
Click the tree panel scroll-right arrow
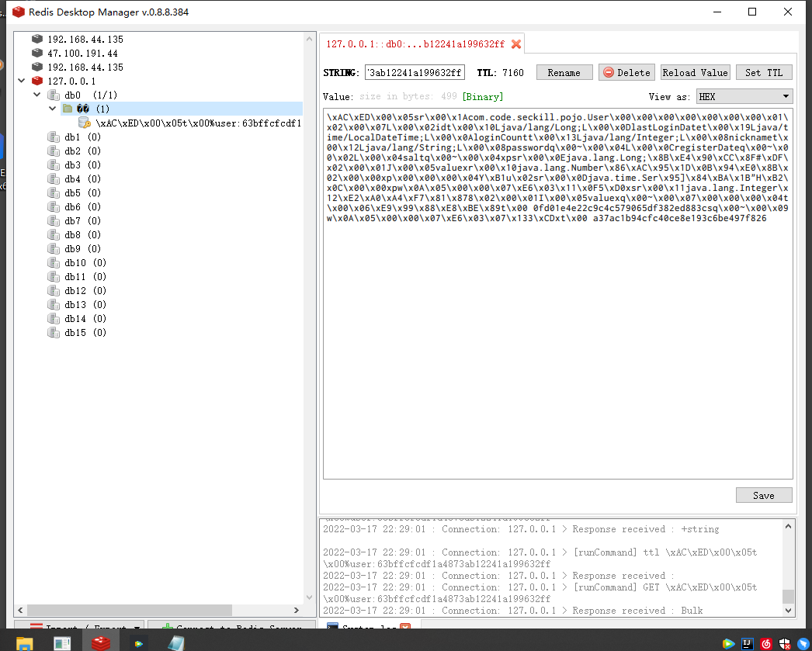point(297,610)
